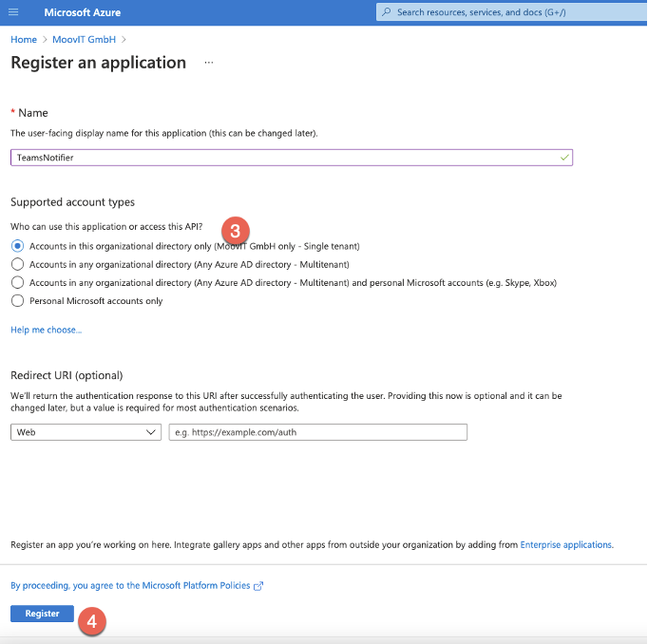The image size is (648, 644).
Task: Open the ellipsis options beside page title
Action: coord(209,63)
